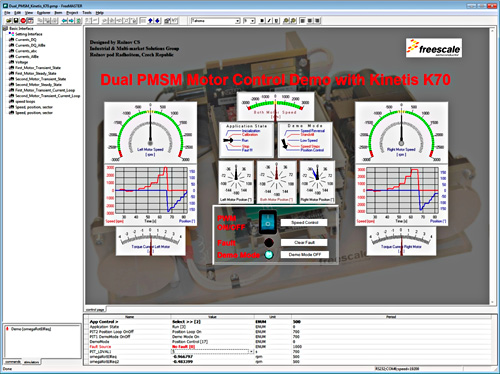Click the Left Motor Speed gauge dial
This screenshot has height=374, width=500.
(x=150, y=132)
